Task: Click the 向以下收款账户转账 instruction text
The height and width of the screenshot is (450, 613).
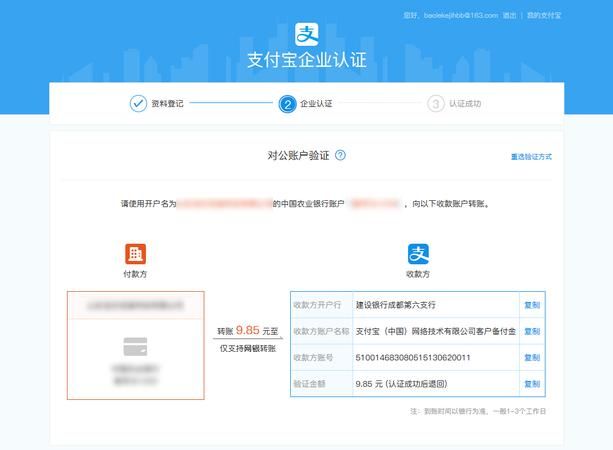Action: pyautogui.click(x=450, y=204)
